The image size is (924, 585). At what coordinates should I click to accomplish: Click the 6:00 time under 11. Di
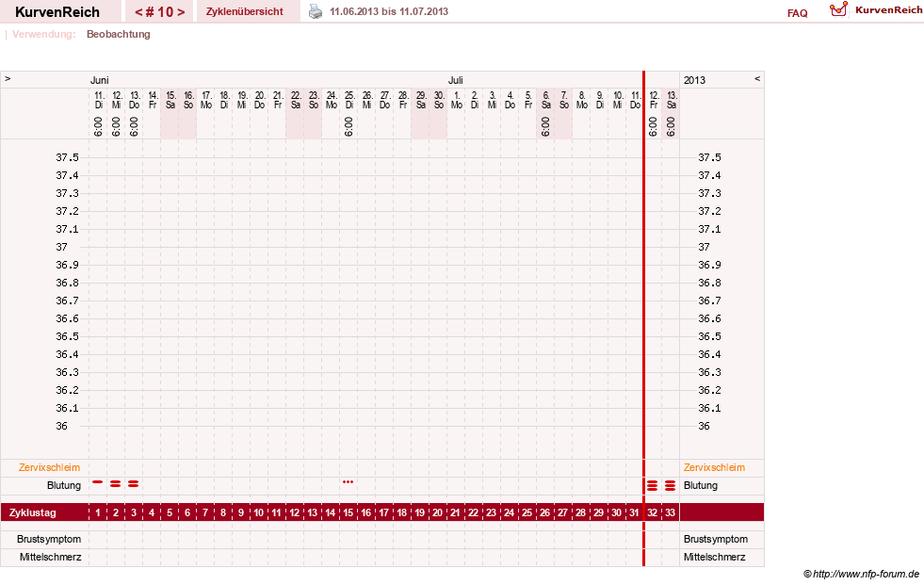tap(98, 126)
